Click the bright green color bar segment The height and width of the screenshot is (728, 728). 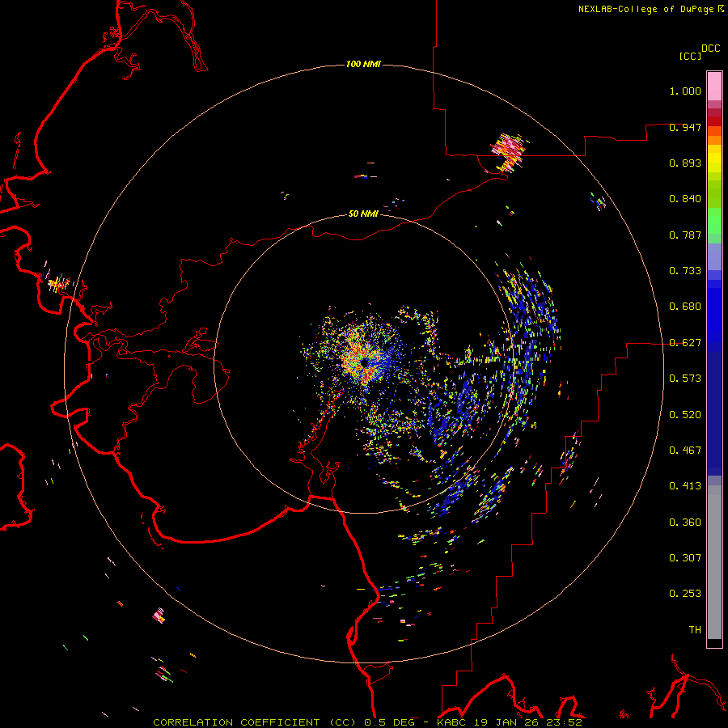714,221
